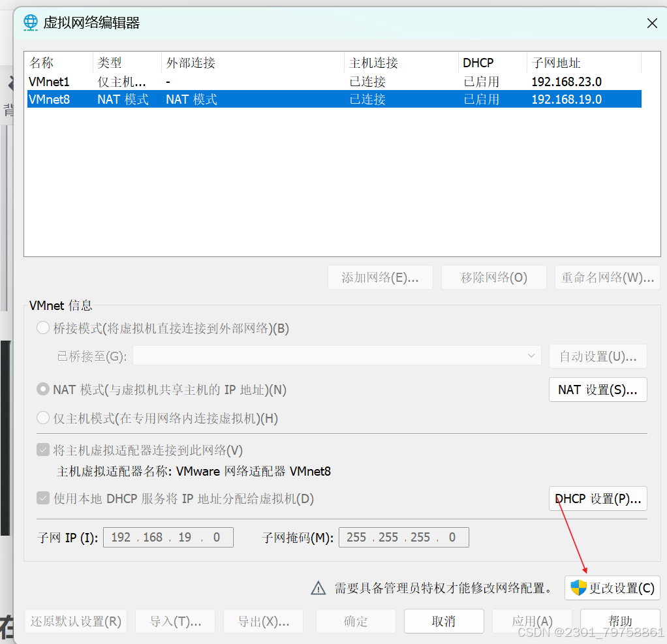Click 导入(T) button

click(x=176, y=621)
